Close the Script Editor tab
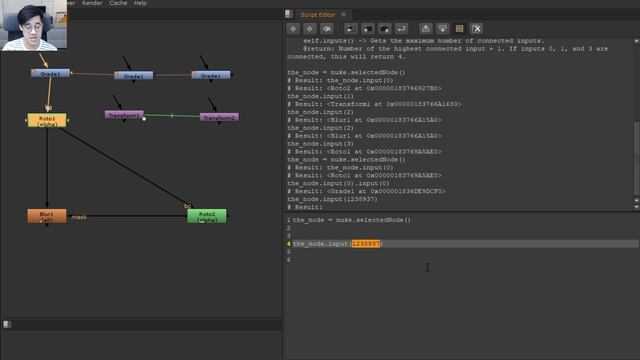The image size is (640, 360). (x=344, y=15)
